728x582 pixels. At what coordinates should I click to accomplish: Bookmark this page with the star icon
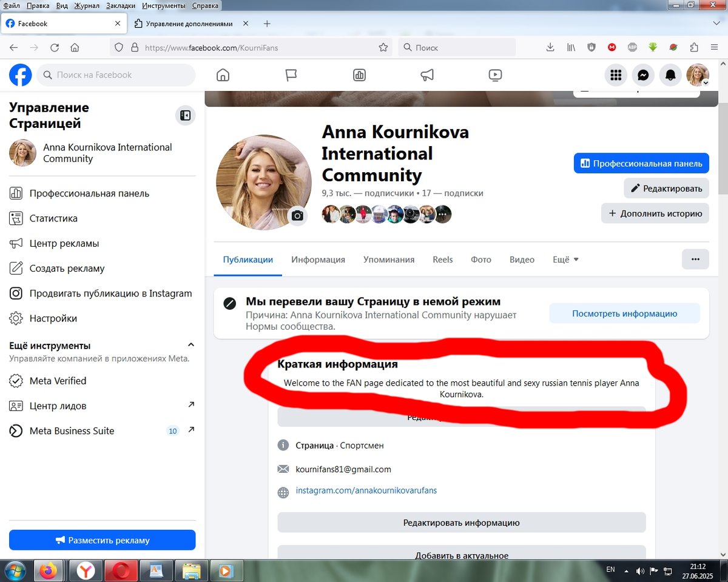tap(383, 47)
